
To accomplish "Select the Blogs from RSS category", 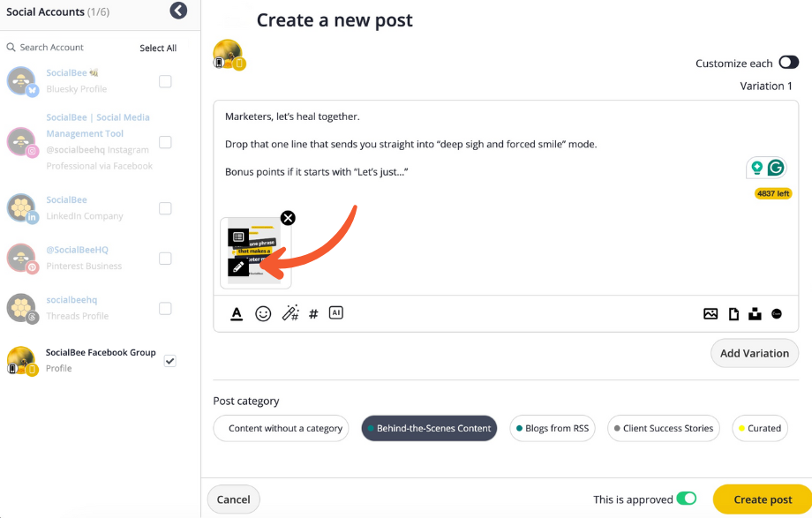I will tap(552, 428).
